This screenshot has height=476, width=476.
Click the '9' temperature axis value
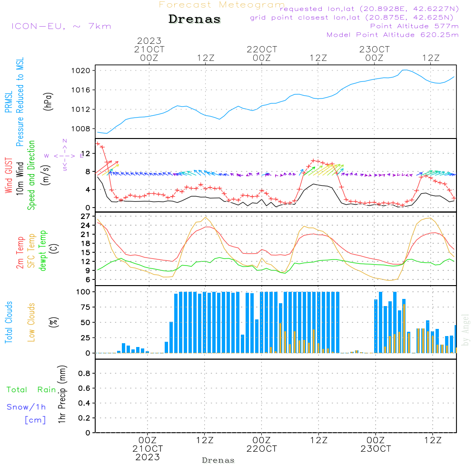(x=88, y=270)
